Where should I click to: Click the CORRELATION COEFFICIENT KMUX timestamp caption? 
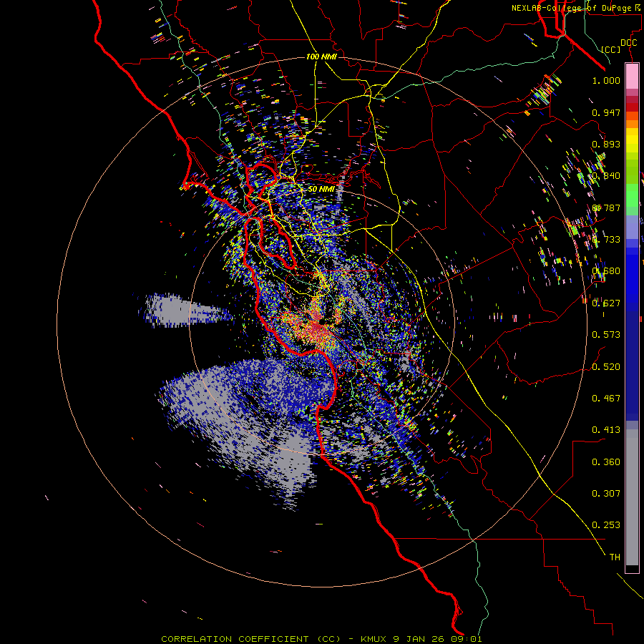click(321, 639)
